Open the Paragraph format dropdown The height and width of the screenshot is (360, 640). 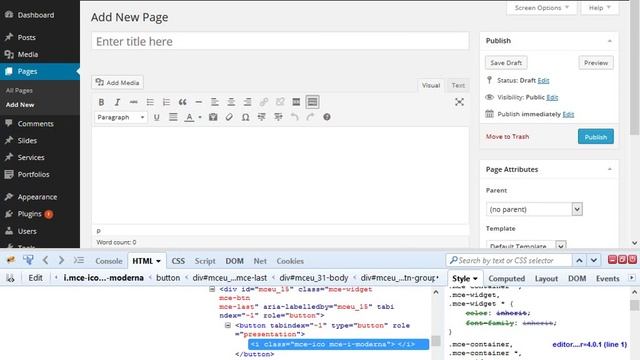[121, 118]
